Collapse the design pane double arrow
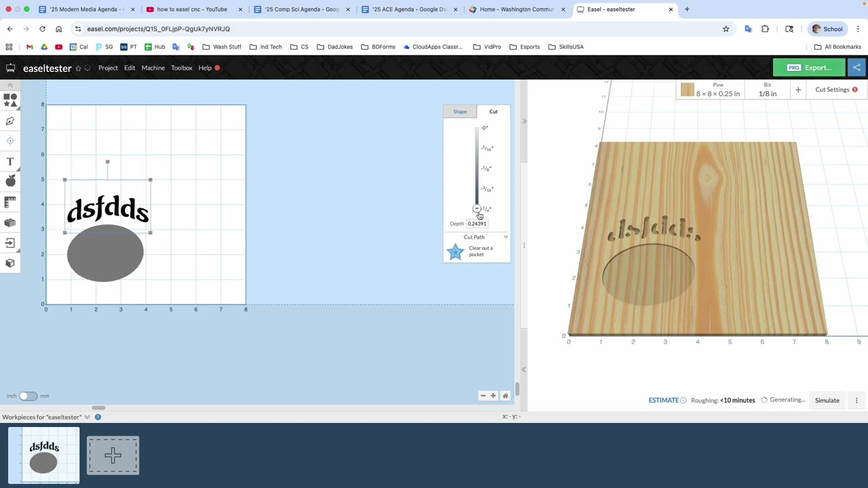The image size is (868, 488). 524,121
